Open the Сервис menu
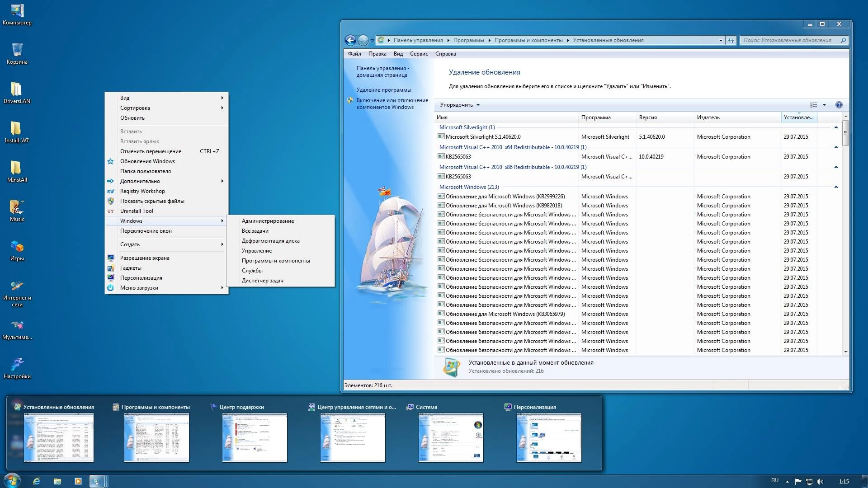This screenshot has height=488, width=868. point(419,54)
